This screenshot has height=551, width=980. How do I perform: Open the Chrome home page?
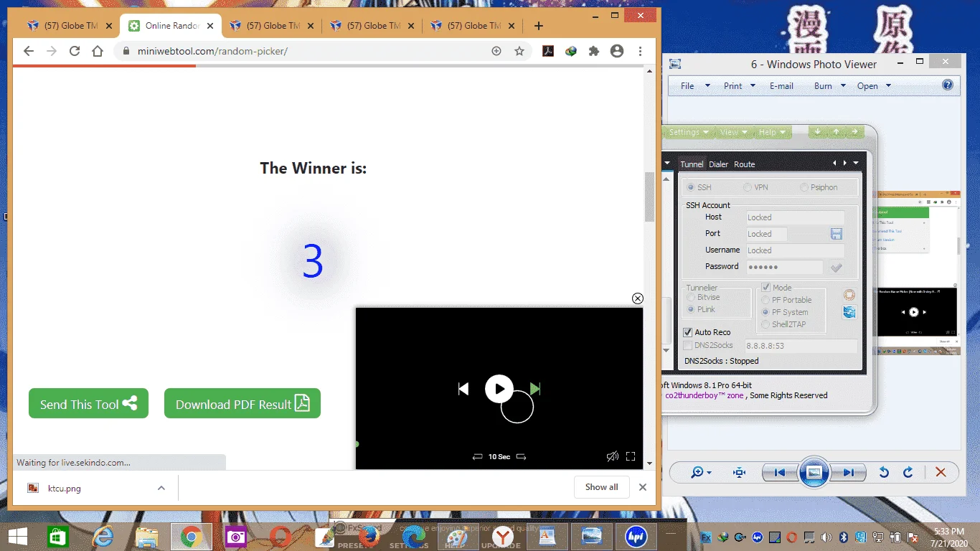tap(98, 51)
